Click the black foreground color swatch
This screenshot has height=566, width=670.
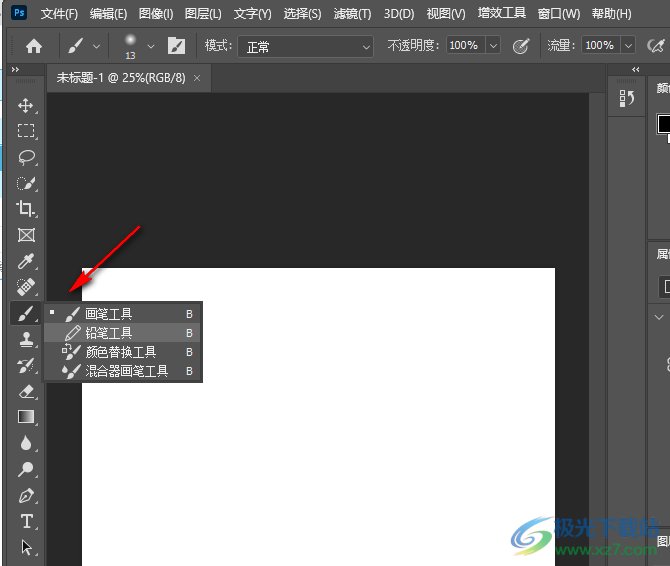(664, 124)
